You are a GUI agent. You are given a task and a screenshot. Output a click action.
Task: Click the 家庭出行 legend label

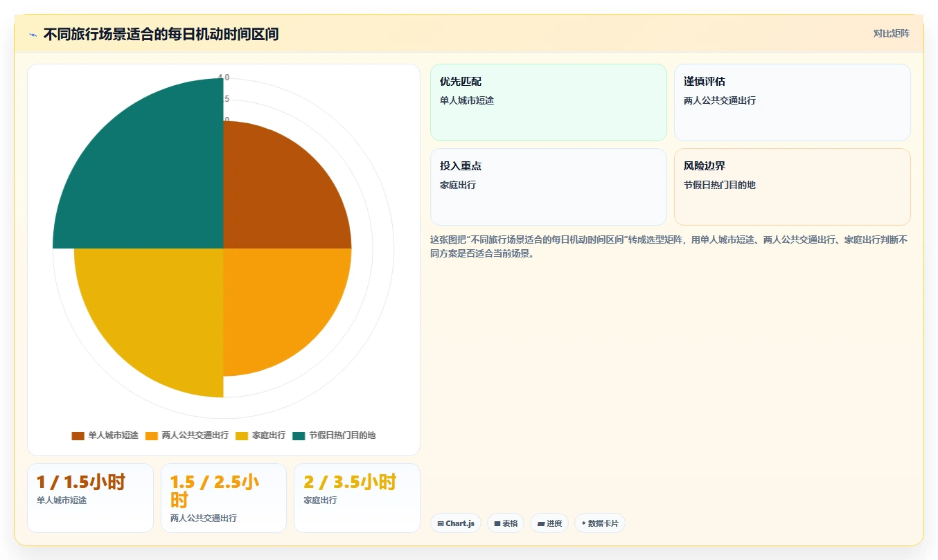269,435
